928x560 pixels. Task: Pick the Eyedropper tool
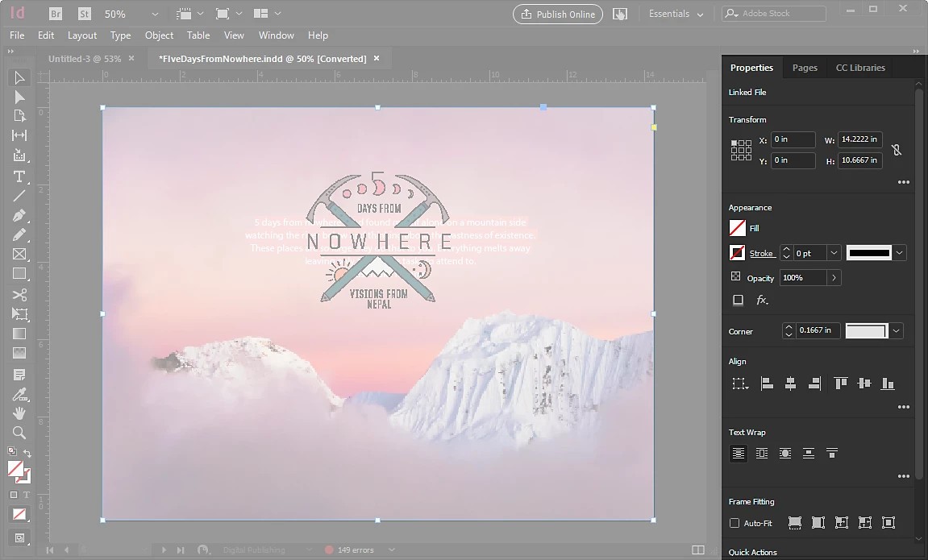[19, 393]
